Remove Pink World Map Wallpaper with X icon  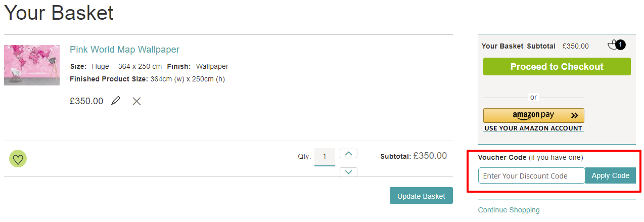click(136, 101)
